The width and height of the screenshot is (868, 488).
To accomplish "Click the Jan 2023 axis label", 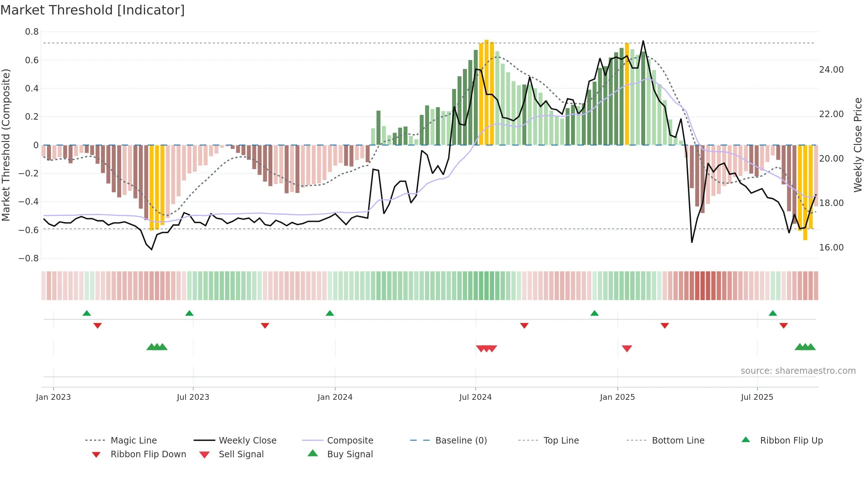I will pyautogui.click(x=53, y=397).
